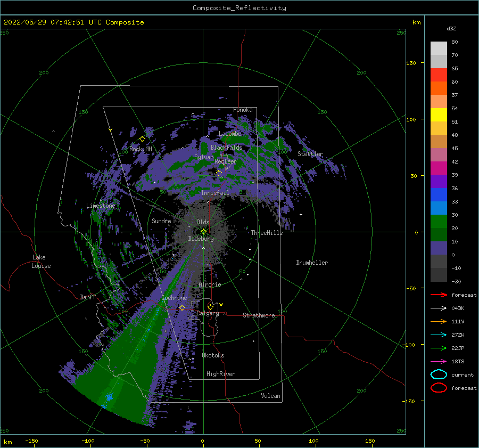Click the Drumheller city label
Image resolution: width=479 pixels, height=448 pixels.
(312, 263)
